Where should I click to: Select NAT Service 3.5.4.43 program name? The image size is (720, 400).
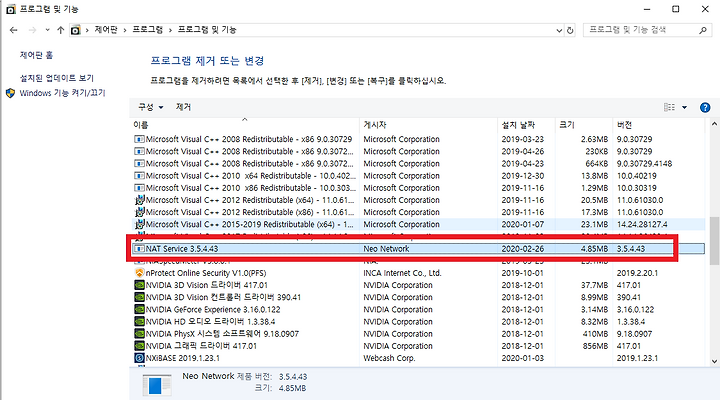(x=182, y=248)
